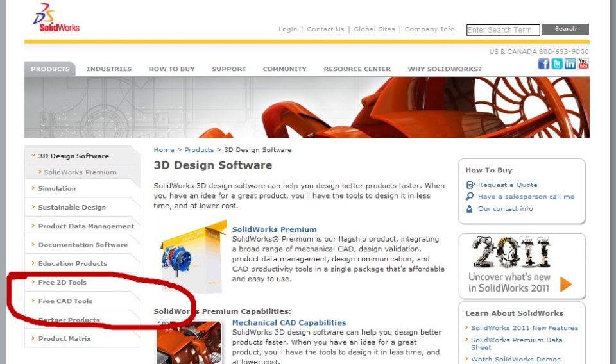The image size is (616, 364).
Task: Open the Community menu
Action: click(x=284, y=69)
